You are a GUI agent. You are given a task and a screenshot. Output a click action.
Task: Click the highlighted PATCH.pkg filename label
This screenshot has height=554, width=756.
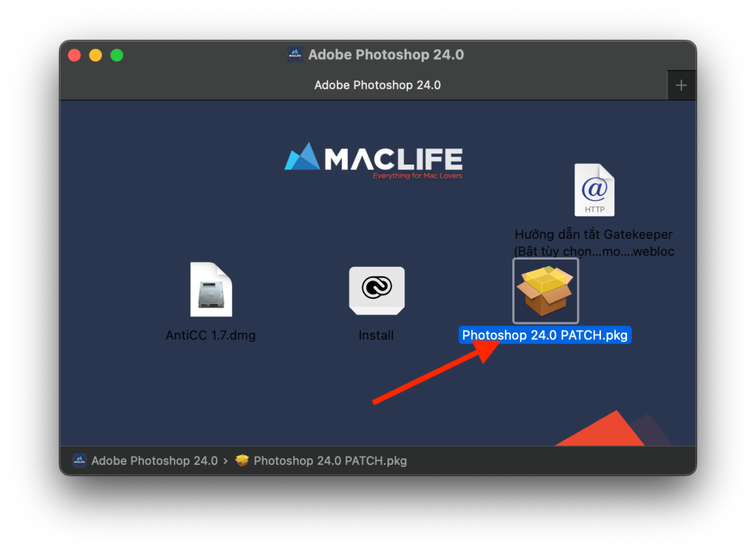coord(545,334)
